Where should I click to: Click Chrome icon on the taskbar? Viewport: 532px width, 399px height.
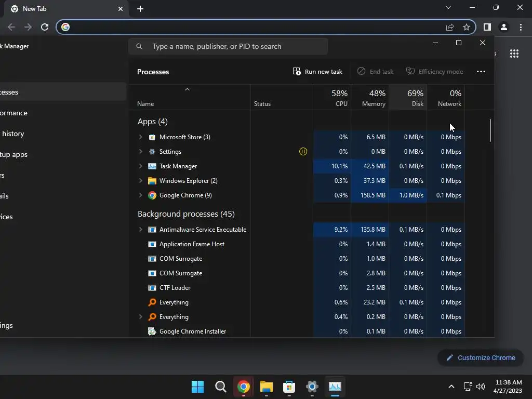[x=244, y=387]
